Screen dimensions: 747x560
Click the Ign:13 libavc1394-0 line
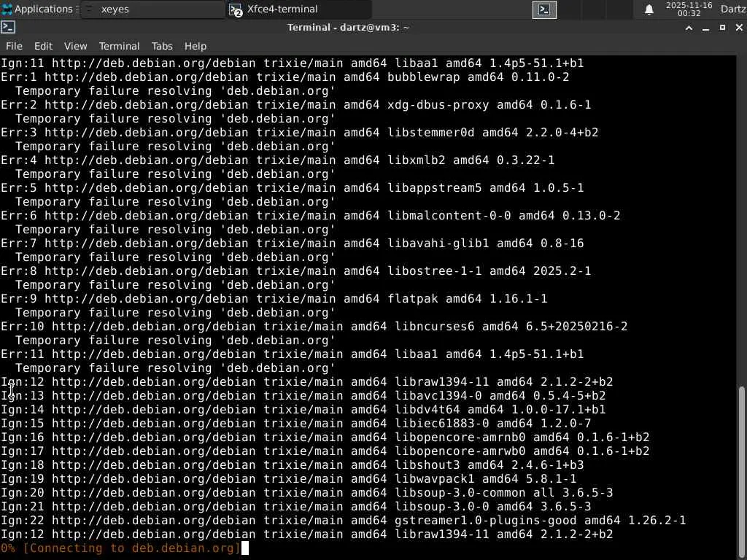pos(303,396)
